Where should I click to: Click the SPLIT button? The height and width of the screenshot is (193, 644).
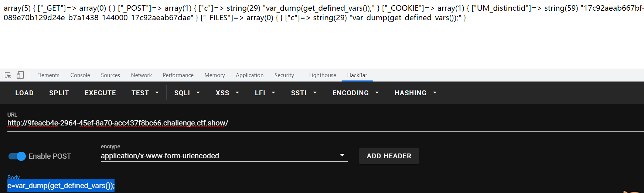59,93
